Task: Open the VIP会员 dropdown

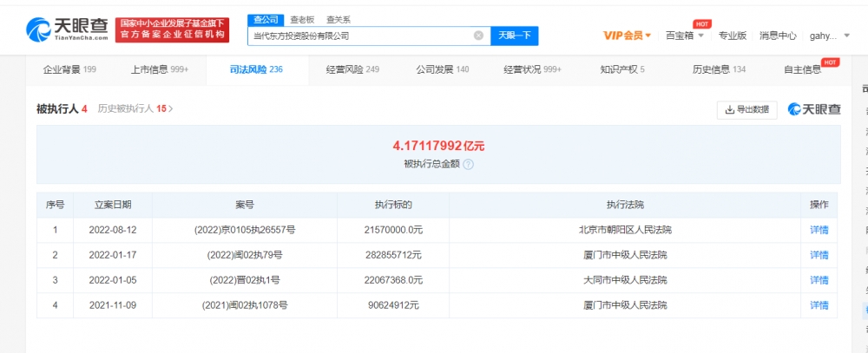Action: [x=628, y=36]
